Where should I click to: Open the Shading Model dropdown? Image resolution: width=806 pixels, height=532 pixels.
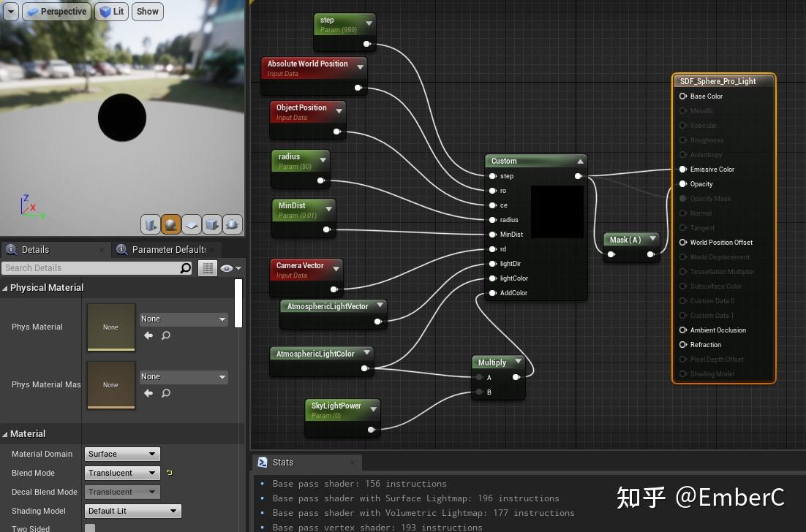[x=132, y=511]
